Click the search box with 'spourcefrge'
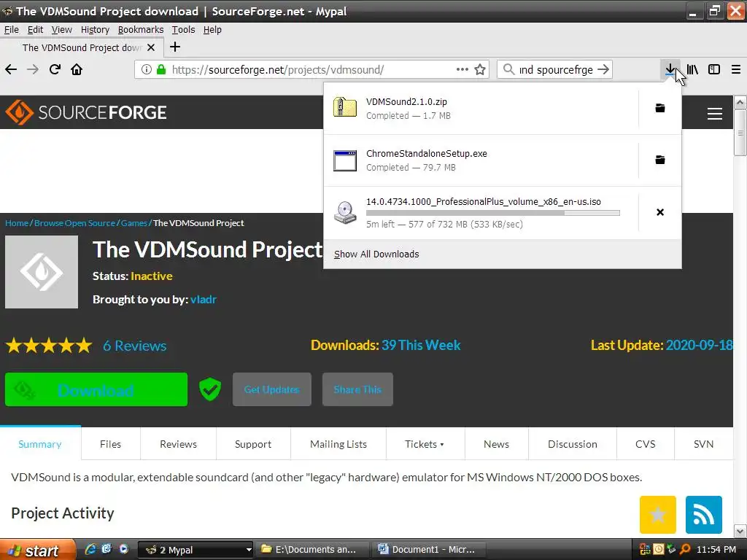This screenshot has height=560, width=747. click(554, 69)
